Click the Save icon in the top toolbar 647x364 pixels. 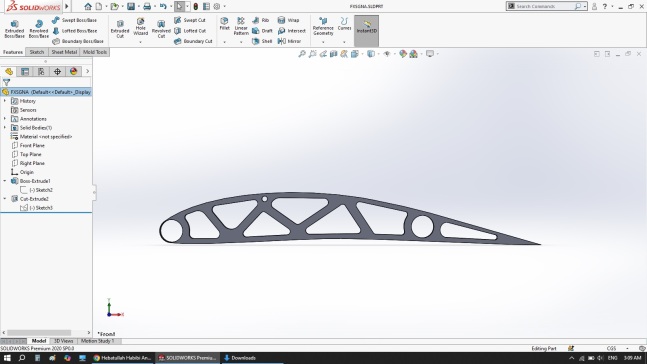tap(131, 6)
